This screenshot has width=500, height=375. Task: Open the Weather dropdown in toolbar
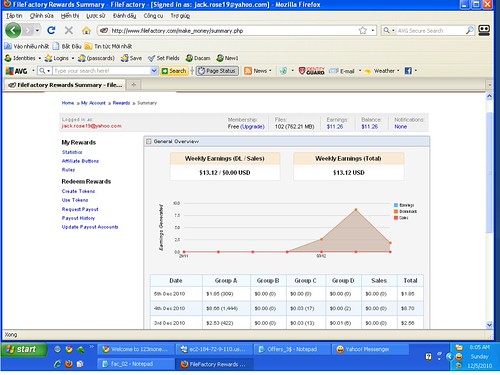tap(382, 71)
